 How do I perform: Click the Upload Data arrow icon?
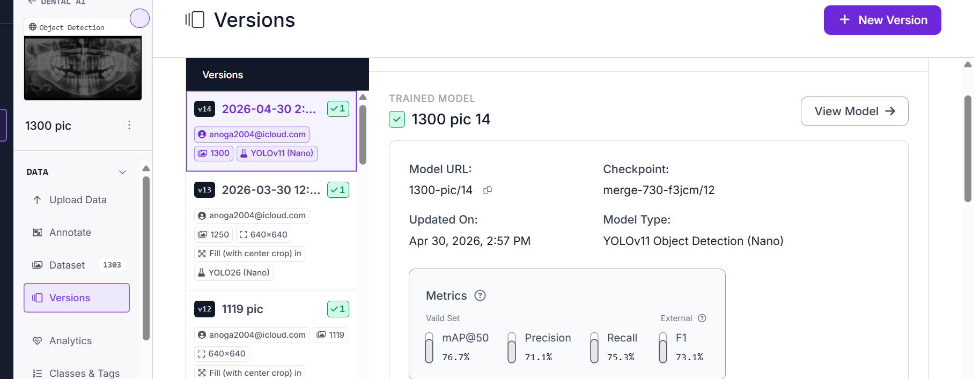pos(37,200)
